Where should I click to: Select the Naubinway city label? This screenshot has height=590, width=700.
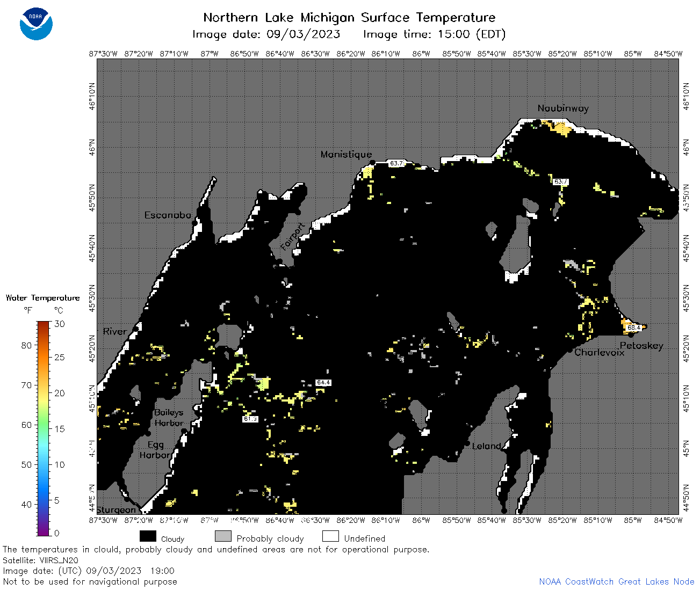point(563,108)
